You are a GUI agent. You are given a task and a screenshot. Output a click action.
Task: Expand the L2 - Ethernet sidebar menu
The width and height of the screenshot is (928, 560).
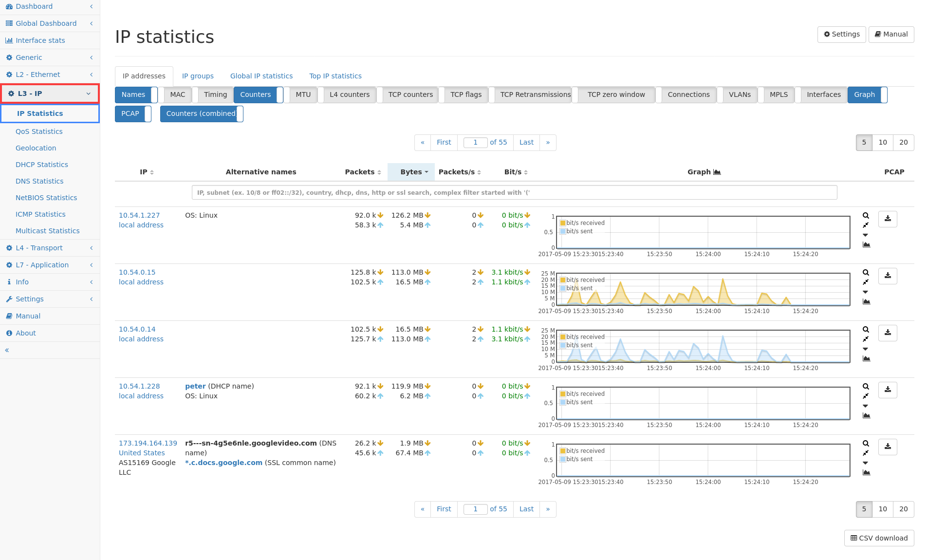point(50,75)
